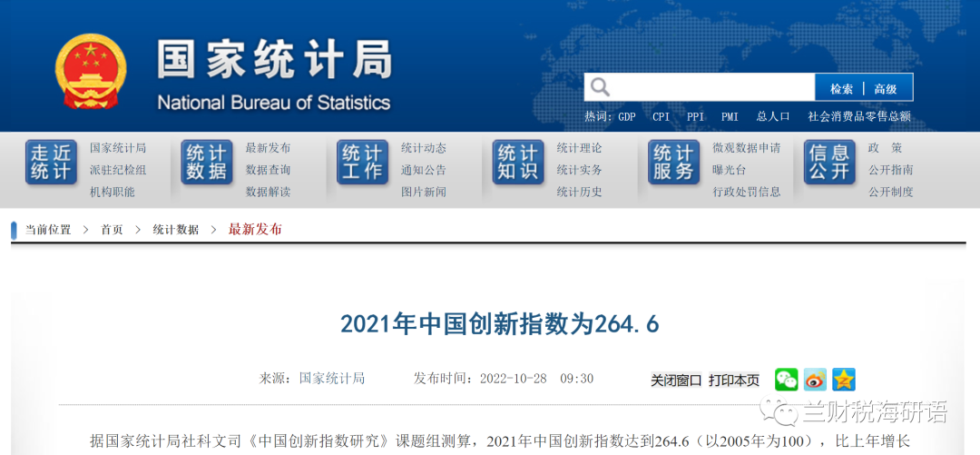Select hot keyword 总人口
980x455 pixels.
(773, 116)
